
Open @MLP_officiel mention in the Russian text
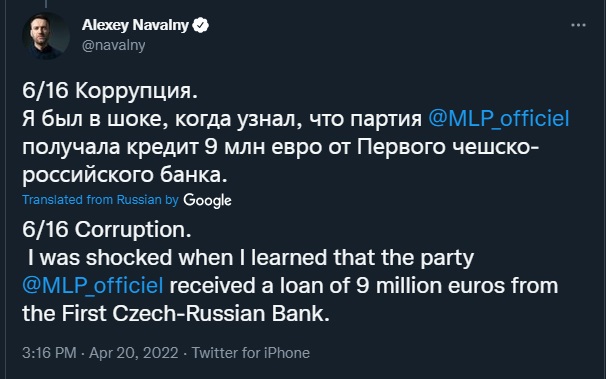499,118
